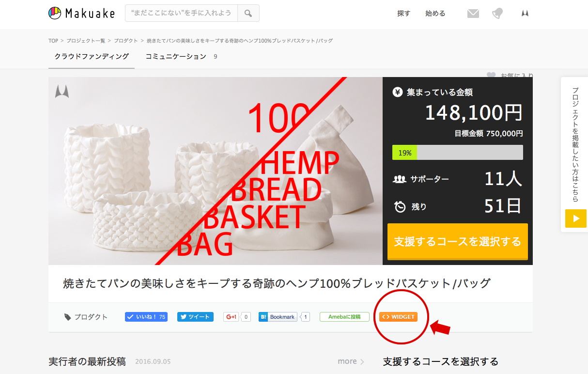Click the Amebaに投稿 button

click(x=344, y=317)
